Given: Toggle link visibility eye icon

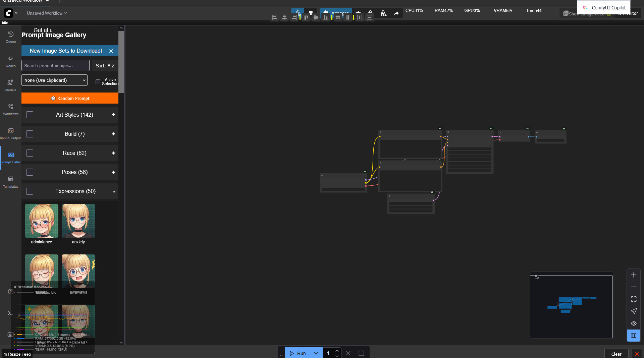Looking at the screenshot, I should 634,323.
